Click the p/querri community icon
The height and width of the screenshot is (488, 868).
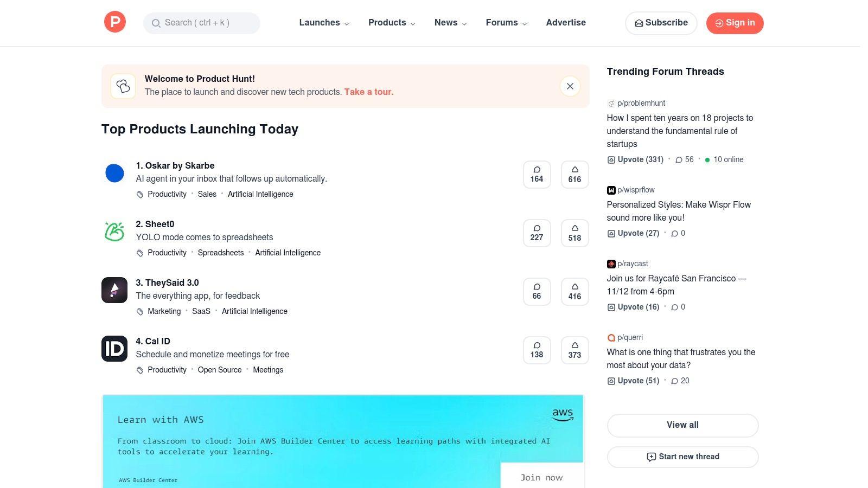click(611, 338)
